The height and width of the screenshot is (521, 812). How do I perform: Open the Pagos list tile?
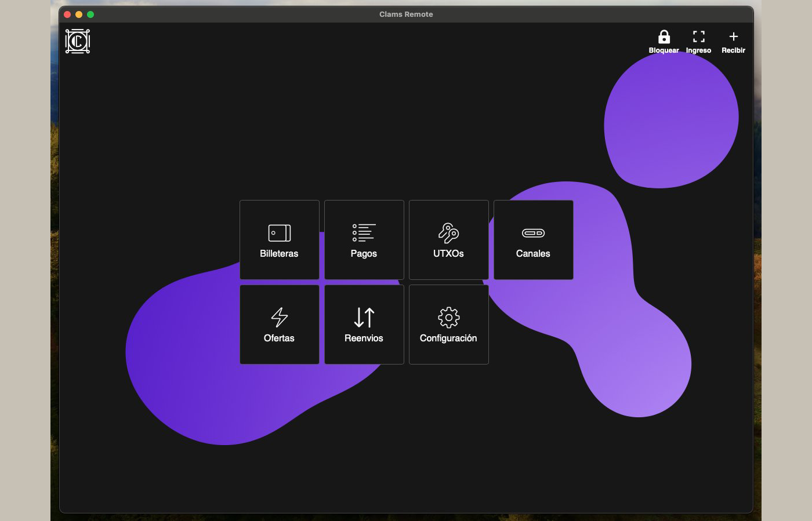tap(364, 240)
